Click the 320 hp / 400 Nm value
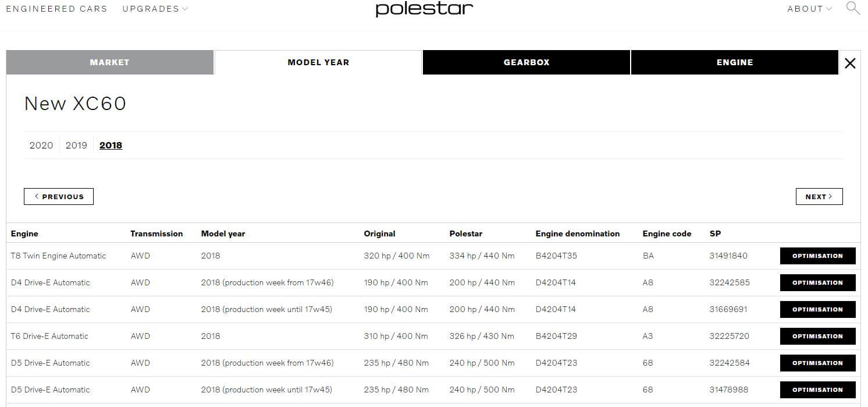 tap(397, 256)
